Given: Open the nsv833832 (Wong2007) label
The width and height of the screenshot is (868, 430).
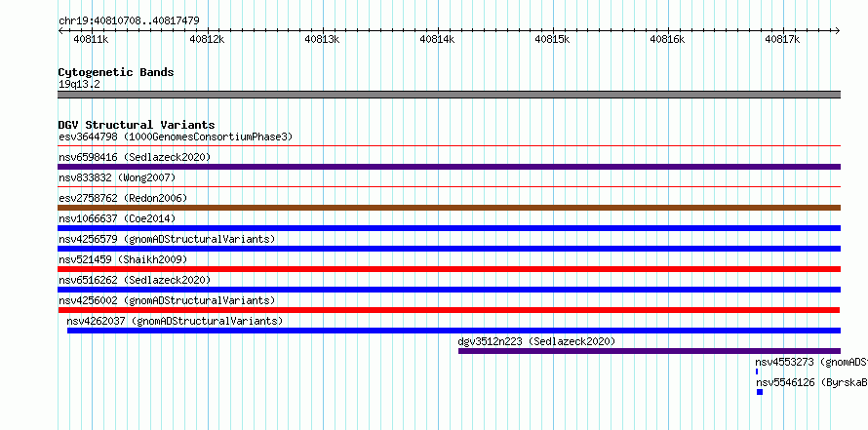Looking at the screenshot, I should [117, 177].
